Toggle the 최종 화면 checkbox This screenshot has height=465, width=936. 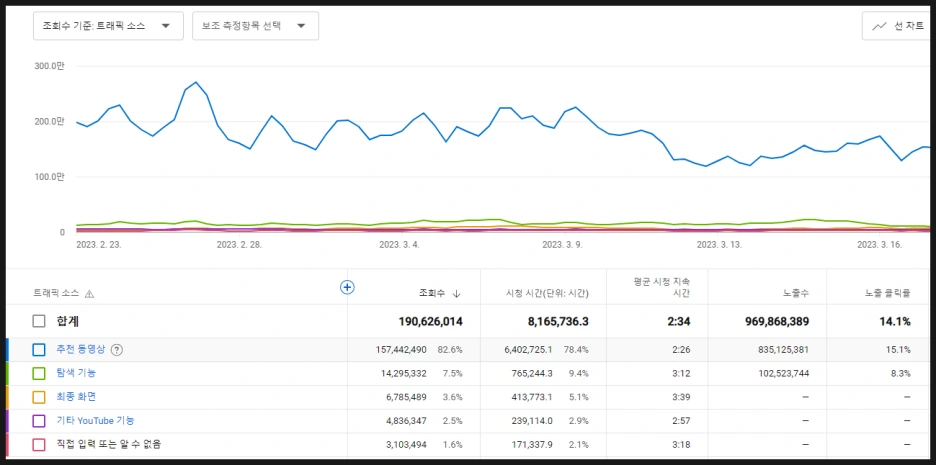[x=39, y=397]
